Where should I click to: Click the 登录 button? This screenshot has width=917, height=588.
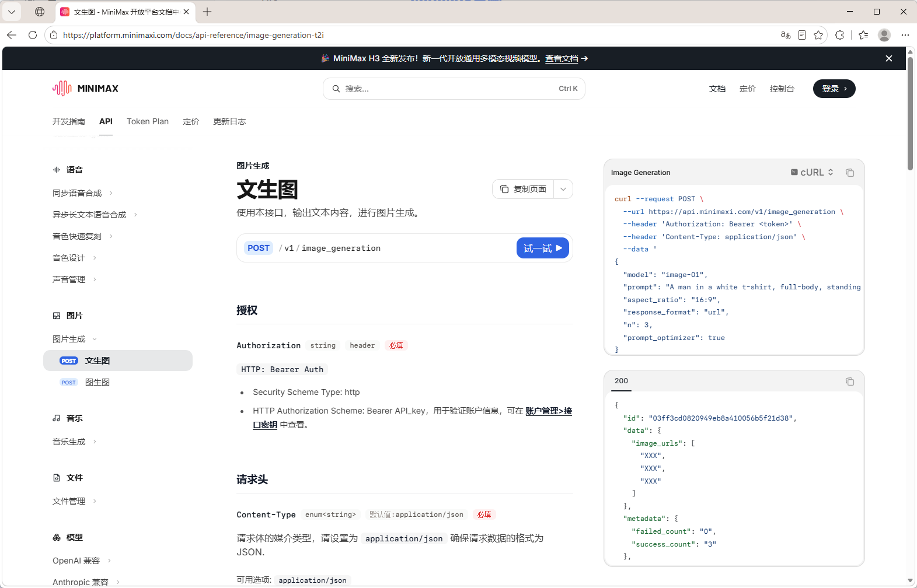click(x=834, y=89)
